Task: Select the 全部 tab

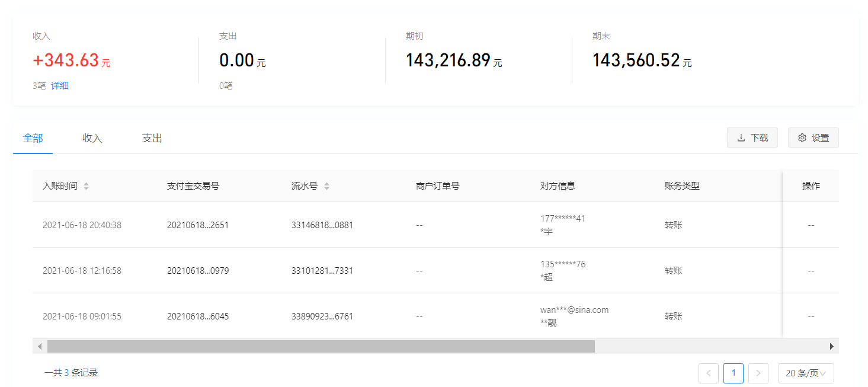Action: pyautogui.click(x=33, y=137)
